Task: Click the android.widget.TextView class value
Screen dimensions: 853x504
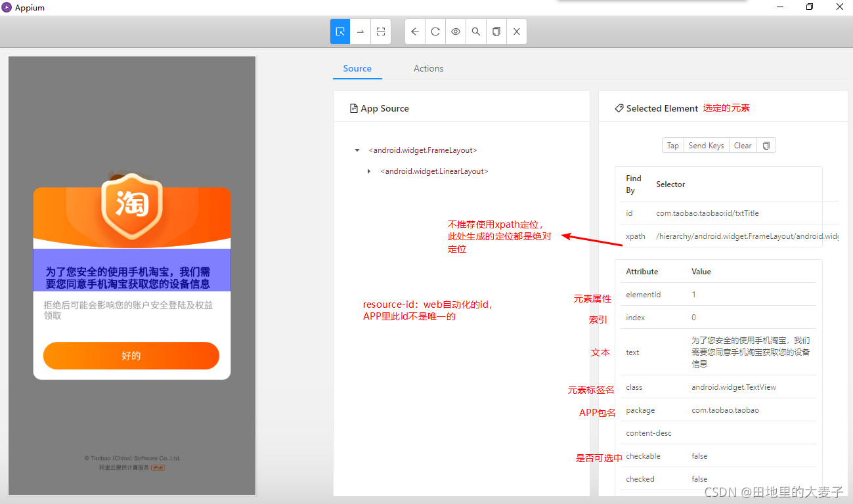Action: pyautogui.click(x=733, y=387)
